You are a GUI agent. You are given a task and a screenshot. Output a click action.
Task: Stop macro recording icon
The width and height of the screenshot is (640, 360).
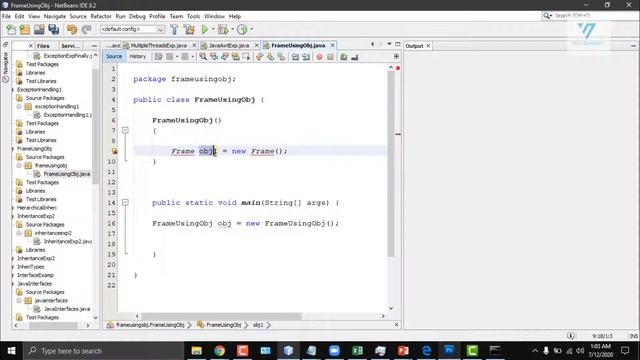pos(330,57)
